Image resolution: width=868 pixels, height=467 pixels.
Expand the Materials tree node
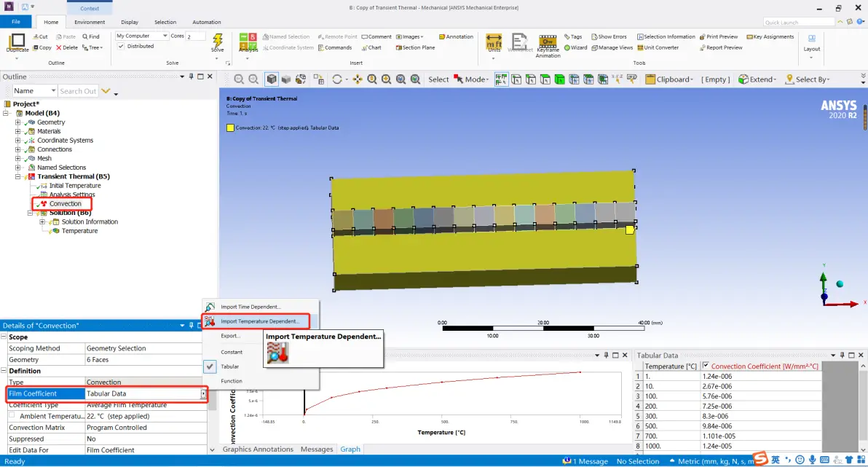tap(17, 131)
